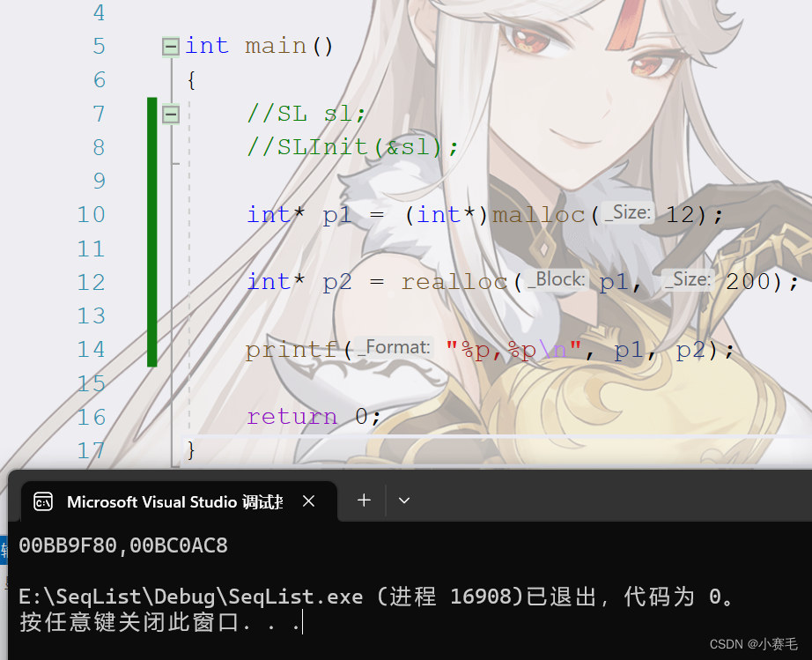Click the //SLInit(&sl); comment line
This screenshot has width=812, height=660.
[352, 148]
